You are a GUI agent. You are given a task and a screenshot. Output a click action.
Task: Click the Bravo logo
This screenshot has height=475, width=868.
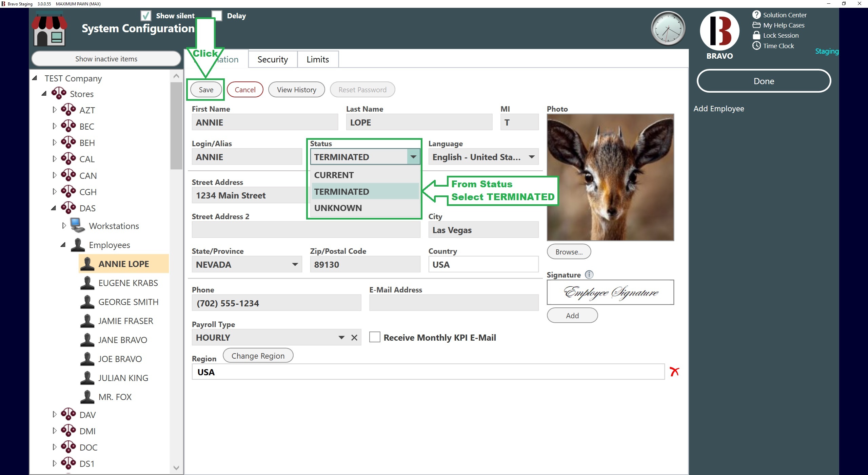[719, 31]
